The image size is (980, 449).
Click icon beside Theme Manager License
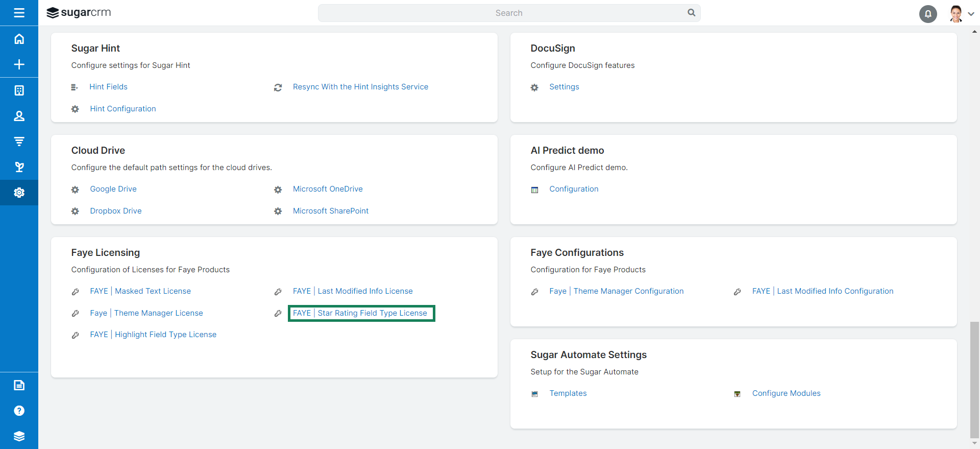click(x=75, y=314)
